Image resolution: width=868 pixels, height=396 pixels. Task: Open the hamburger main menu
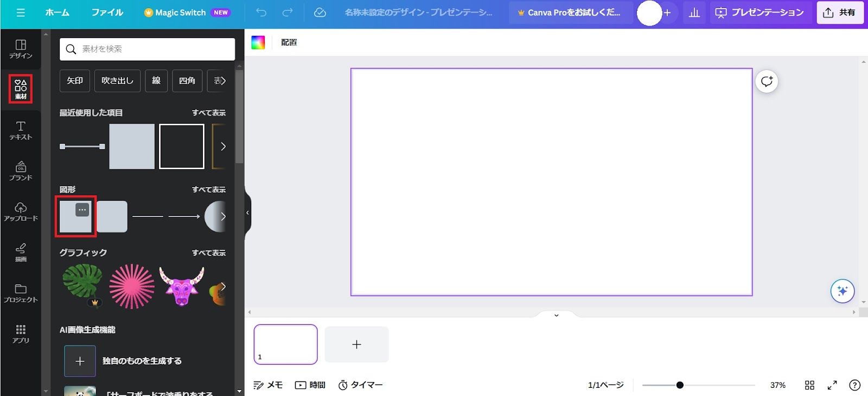pos(21,12)
